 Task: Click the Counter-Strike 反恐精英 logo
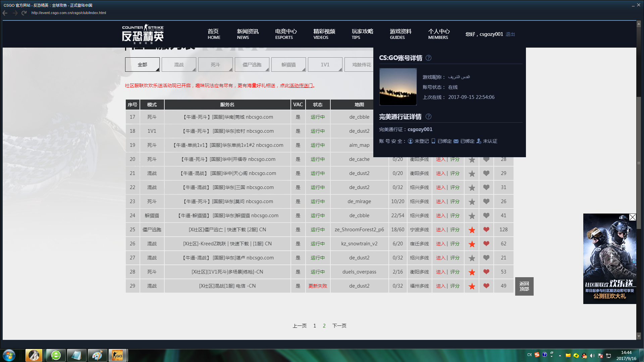(143, 34)
